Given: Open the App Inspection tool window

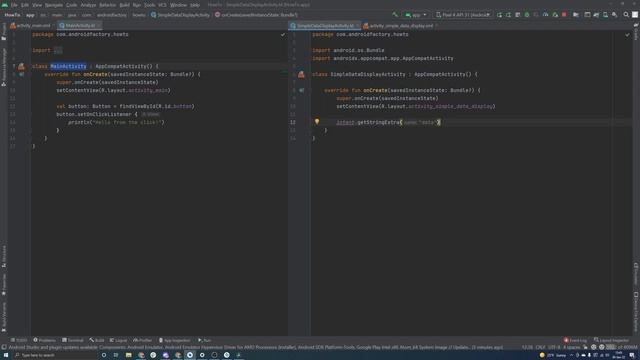Looking at the screenshot, I should tap(175, 340).
